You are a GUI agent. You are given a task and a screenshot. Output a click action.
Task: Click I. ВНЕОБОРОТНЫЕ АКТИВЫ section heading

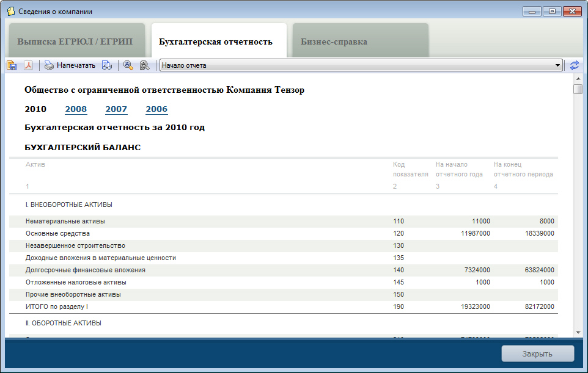pos(69,205)
